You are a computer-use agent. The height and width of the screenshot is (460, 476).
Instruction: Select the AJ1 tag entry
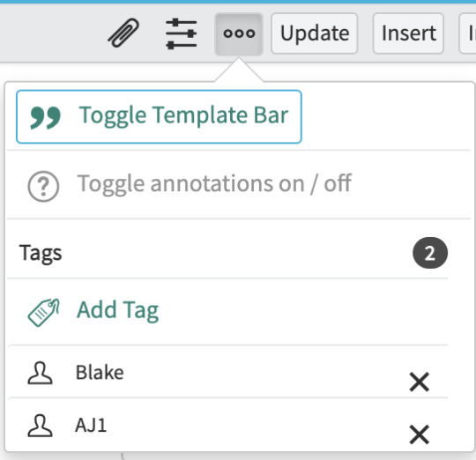click(x=227, y=425)
